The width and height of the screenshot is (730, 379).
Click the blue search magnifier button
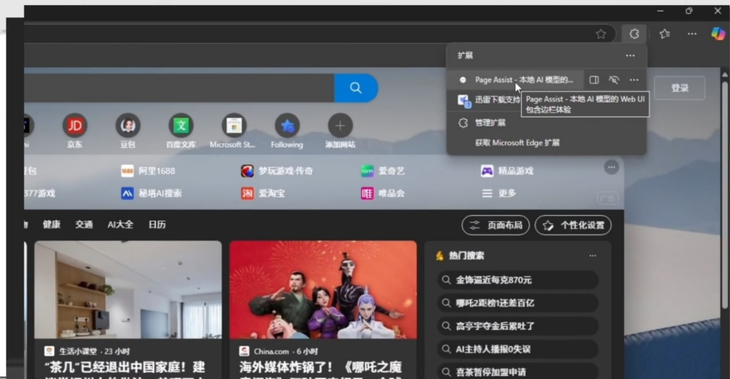(x=356, y=88)
